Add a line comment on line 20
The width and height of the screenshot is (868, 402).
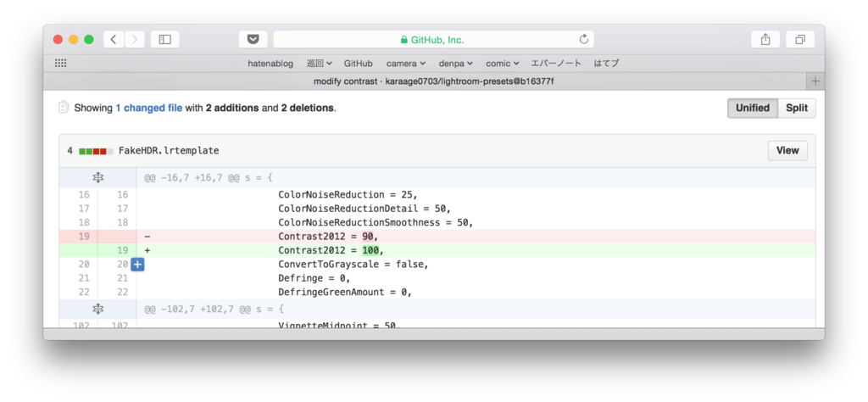pyautogui.click(x=138, y=265)
